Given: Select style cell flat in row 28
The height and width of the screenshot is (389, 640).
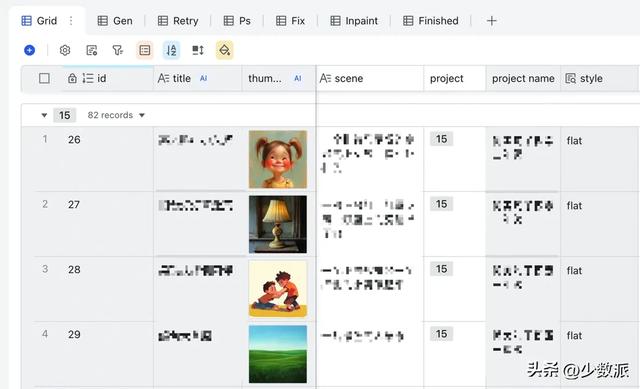Looking at the screenshot, I should click(x=599, y=289).
